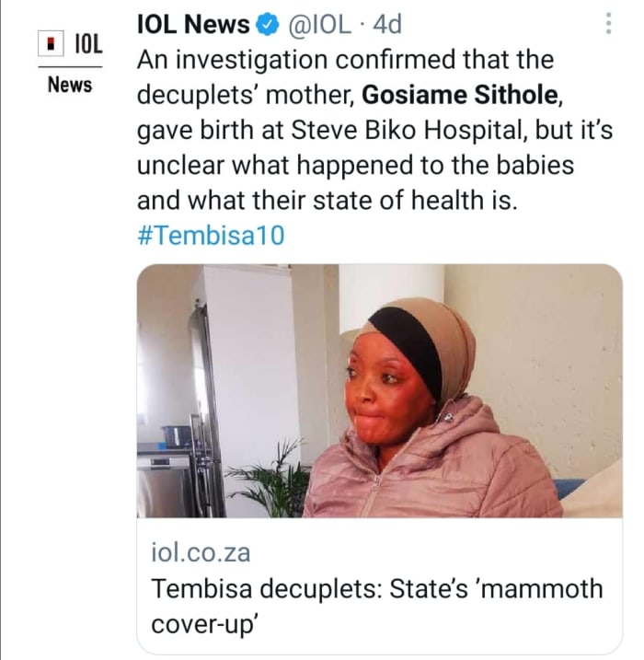Screen dimensions: 644x660
Task: Open the #Tembisa10 hashtag
Action: 211,236
